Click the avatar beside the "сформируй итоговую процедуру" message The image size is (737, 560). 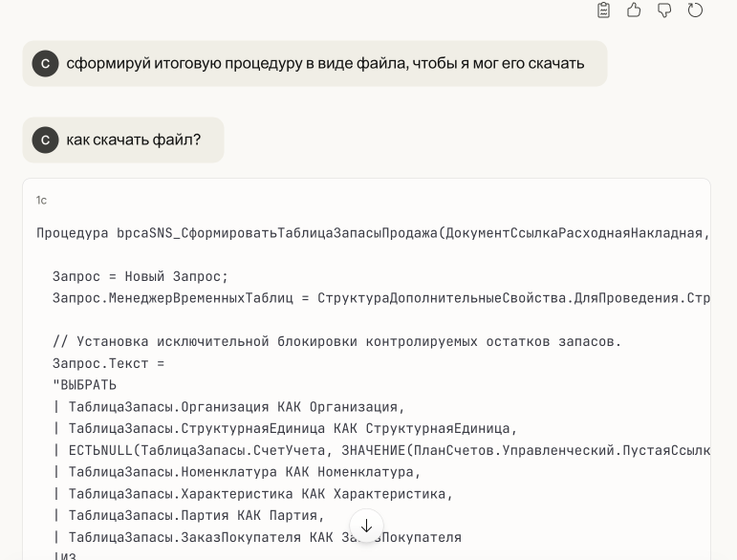(45, 63)
